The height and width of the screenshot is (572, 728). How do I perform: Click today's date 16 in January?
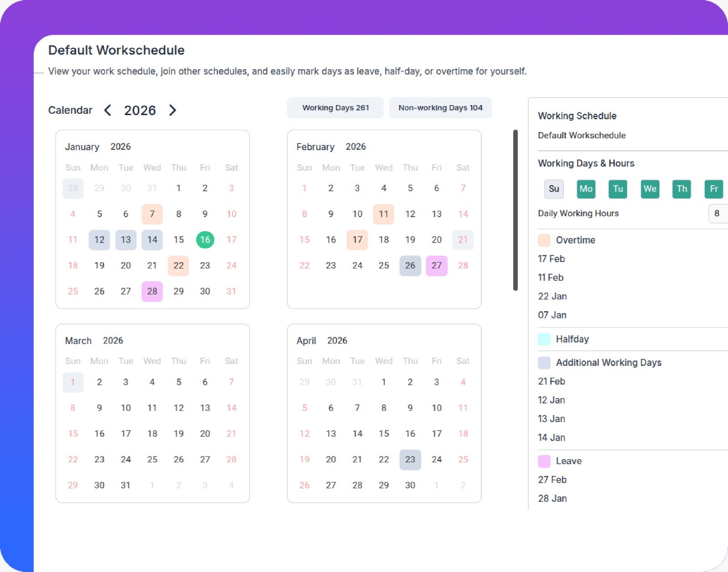205,239
